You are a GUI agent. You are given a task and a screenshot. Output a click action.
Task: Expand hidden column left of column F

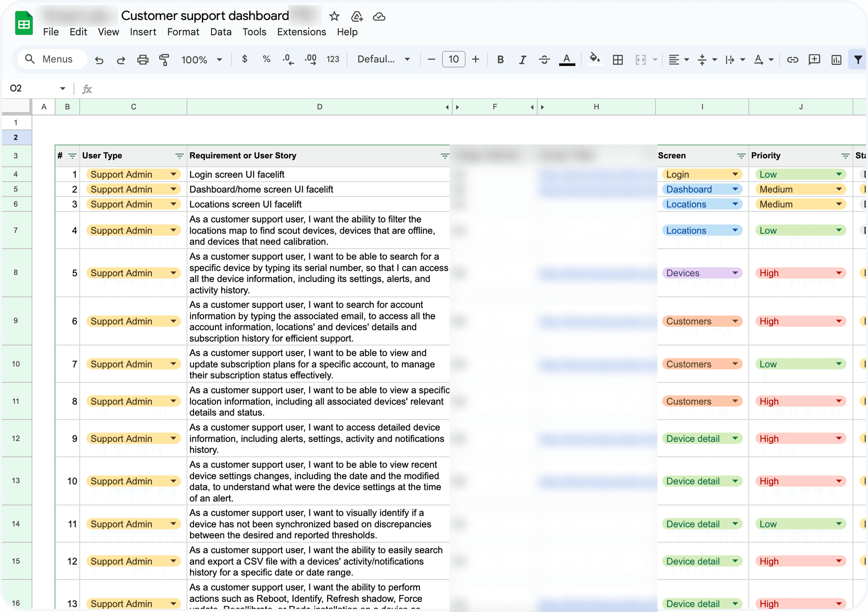tap(457, 107)
